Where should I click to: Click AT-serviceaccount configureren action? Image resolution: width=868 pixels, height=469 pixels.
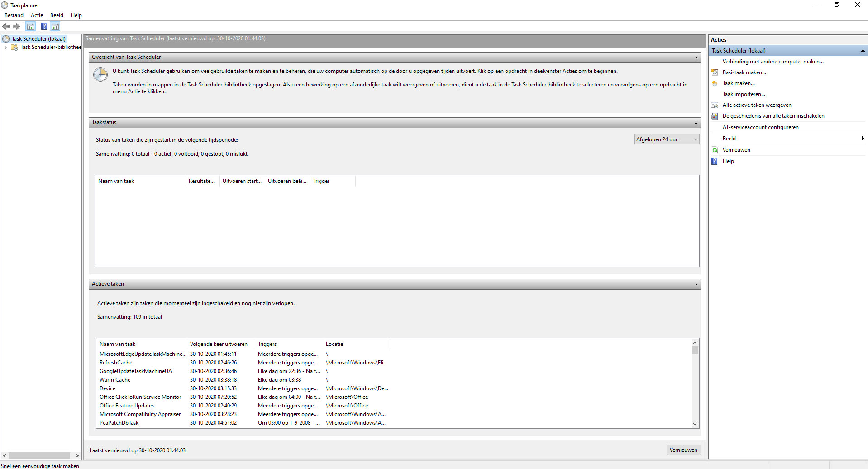click(x=760, y=127)
